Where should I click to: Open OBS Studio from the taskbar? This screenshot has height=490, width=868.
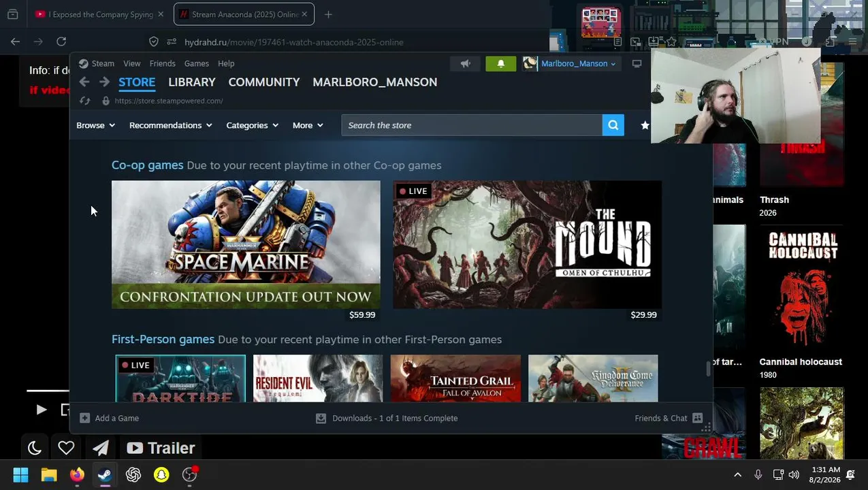(x=189, y=474)
